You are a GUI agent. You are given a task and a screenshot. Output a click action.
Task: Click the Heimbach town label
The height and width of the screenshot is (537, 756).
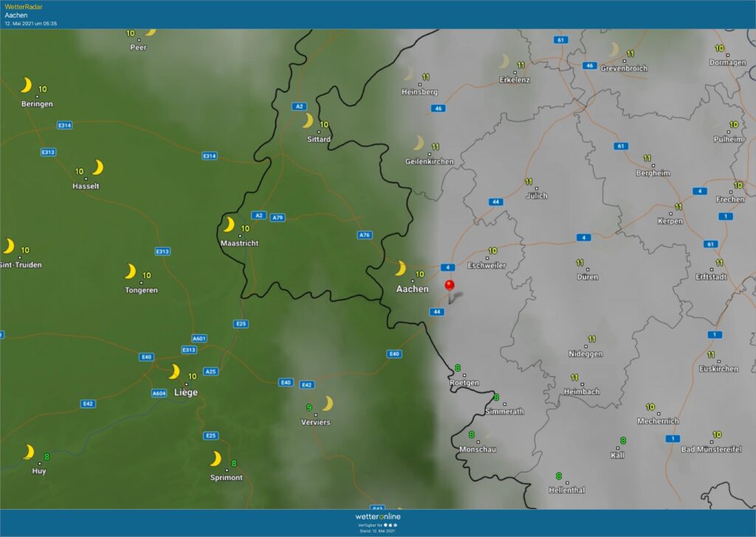[x=582, y=392]
